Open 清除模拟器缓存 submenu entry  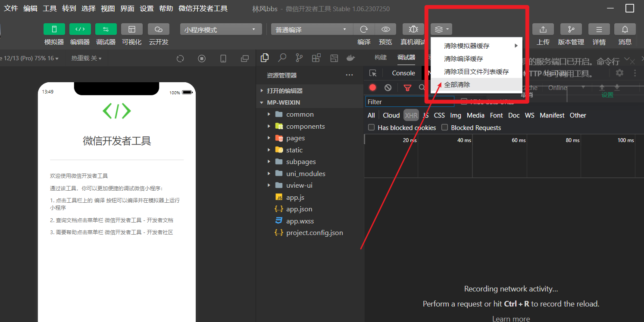[477, 46]
